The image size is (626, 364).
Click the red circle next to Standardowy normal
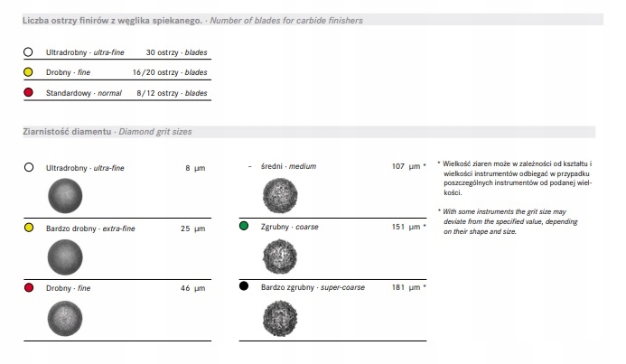point(28,92)
